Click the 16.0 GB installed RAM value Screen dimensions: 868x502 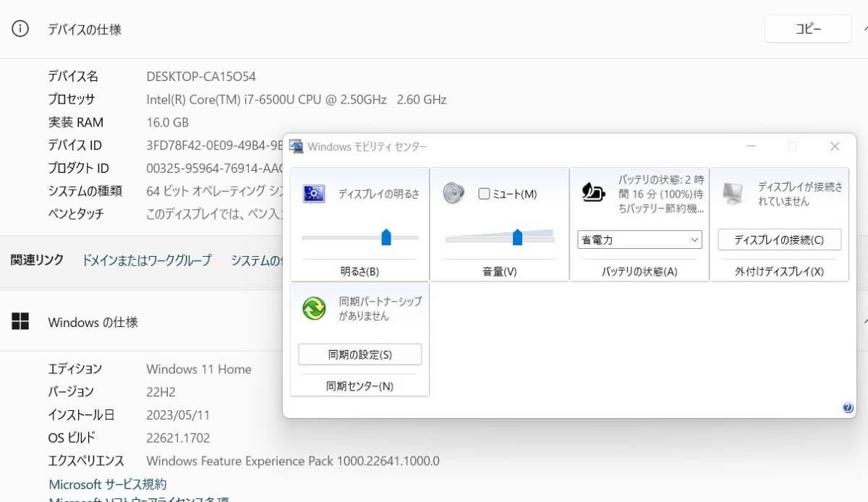[167, 122]
